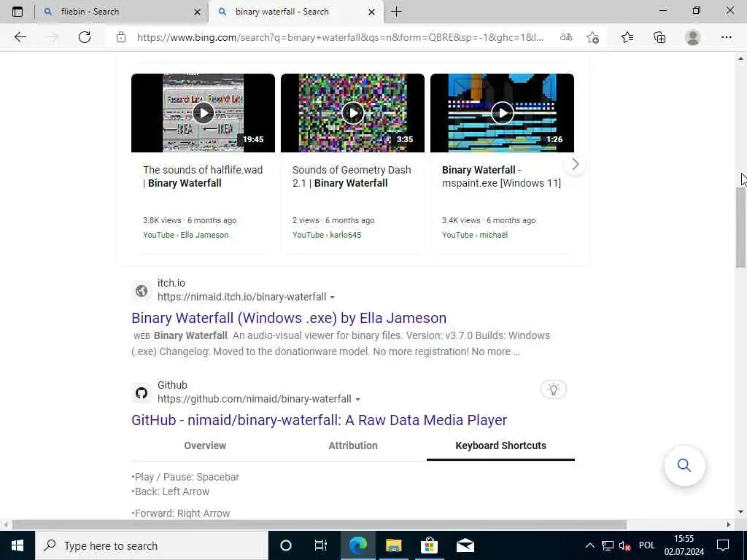
Task: Open the translate page icon
Action: 566,37
